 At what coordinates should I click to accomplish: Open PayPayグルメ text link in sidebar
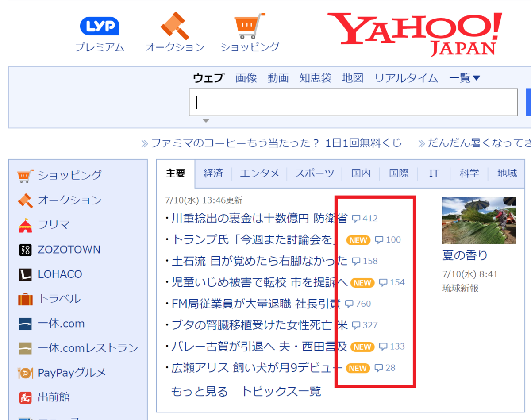click(72, 373)
